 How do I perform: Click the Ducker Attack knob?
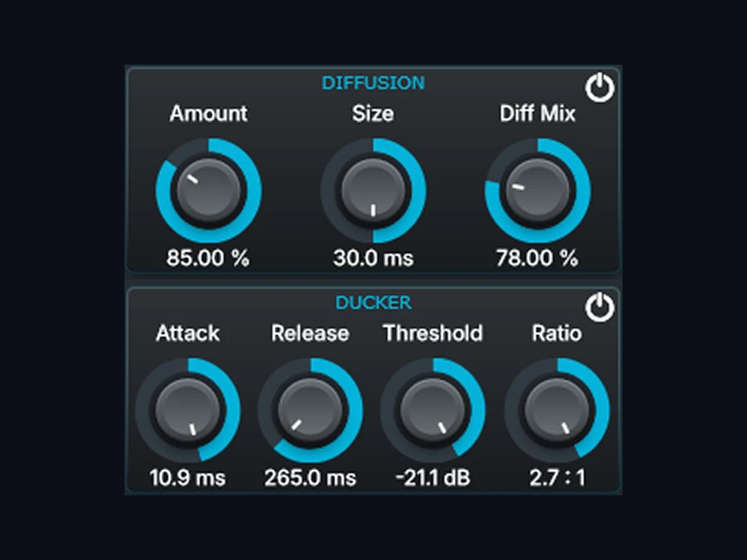click(x=187, y=410)
